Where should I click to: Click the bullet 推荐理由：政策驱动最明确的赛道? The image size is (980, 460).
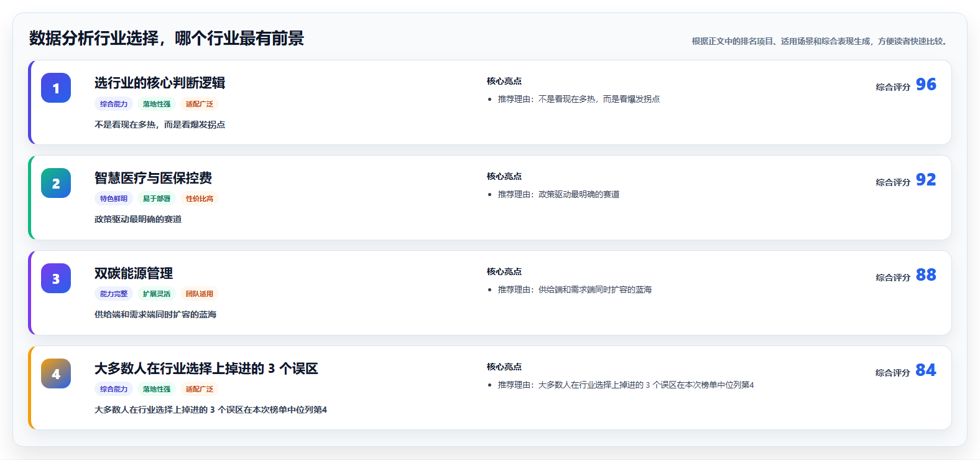coord(558,194)
